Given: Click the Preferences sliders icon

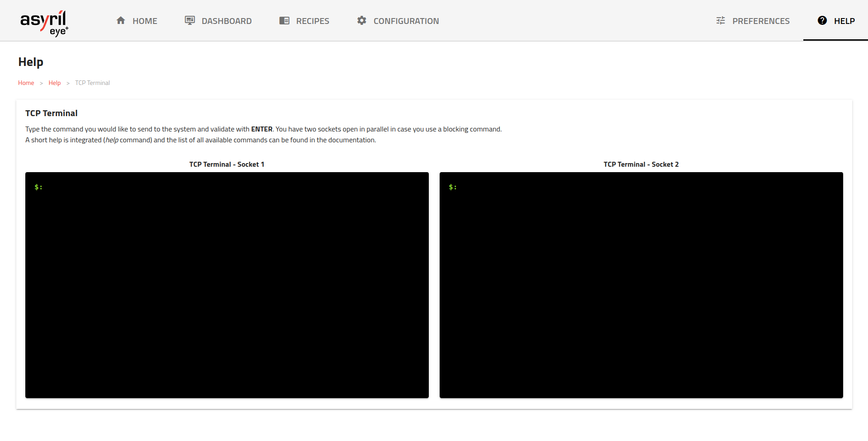Looking at the screenshot, I should point(721,20).
